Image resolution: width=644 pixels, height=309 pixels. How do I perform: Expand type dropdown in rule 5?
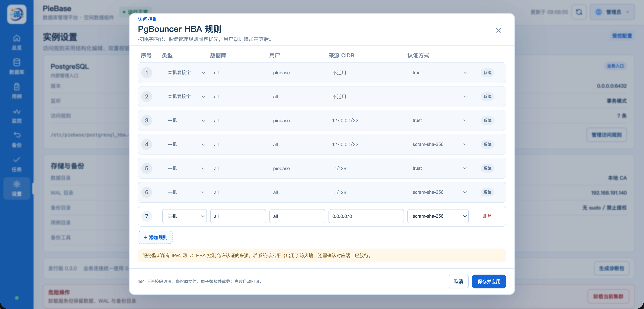184,168
